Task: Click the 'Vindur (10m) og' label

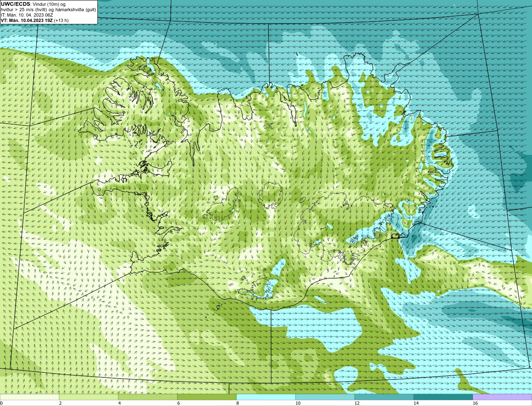Action: (49, 4)
